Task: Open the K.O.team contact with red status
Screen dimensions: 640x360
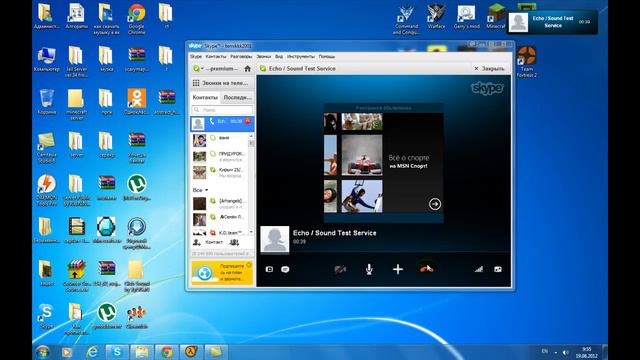Action: click(220, 232)
